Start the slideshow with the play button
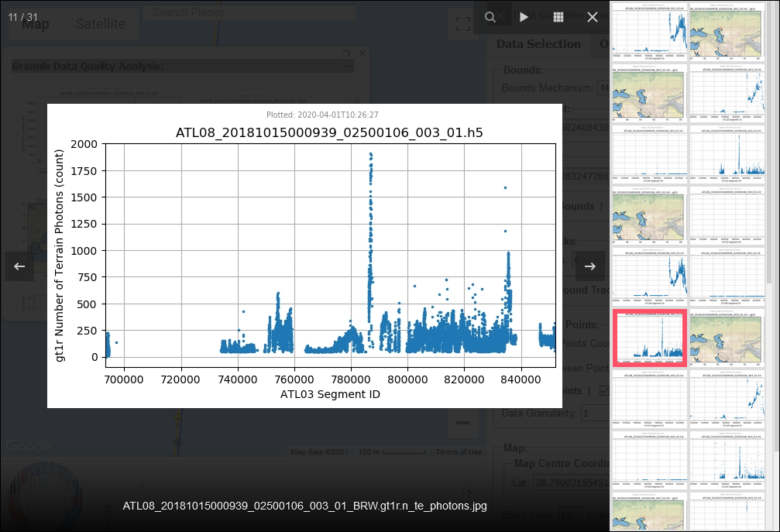The height and width of the screenshot is (532, 780). pos(524,17)
